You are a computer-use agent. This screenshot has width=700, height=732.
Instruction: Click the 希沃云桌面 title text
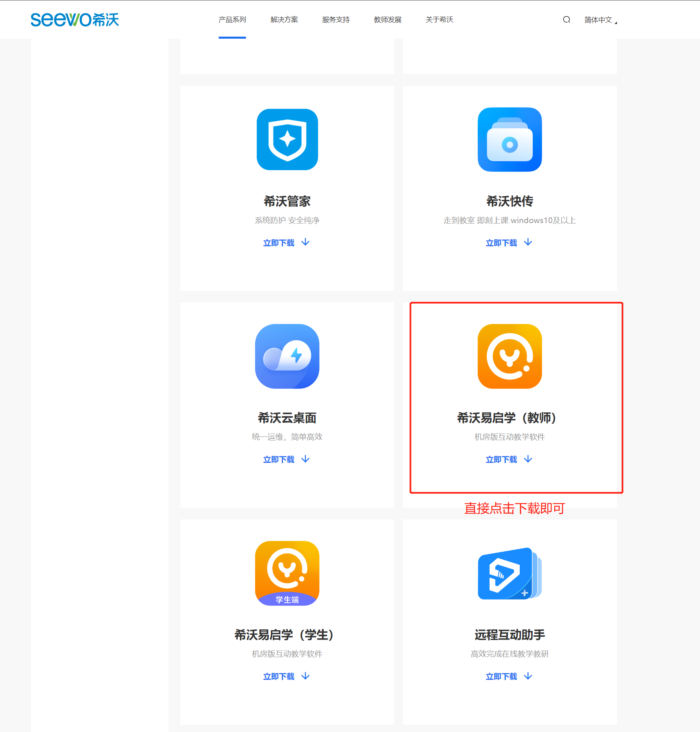point(287,418)
